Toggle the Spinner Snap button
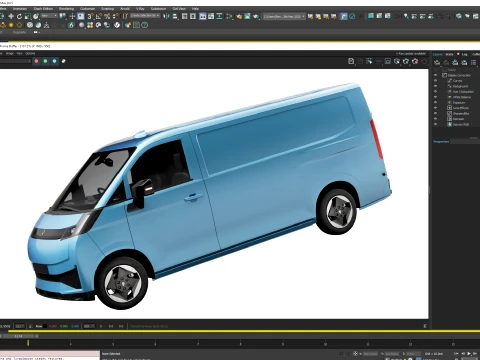The height and width of the screenshot is (360, 480). point(116,16)
